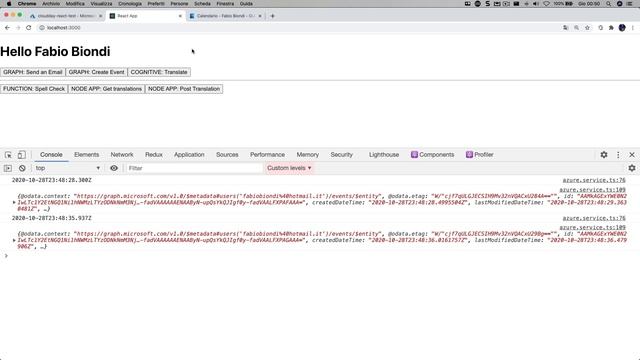Open the Chrome extensions puzzle icon

pyautogui.click(x=611, y=28)
